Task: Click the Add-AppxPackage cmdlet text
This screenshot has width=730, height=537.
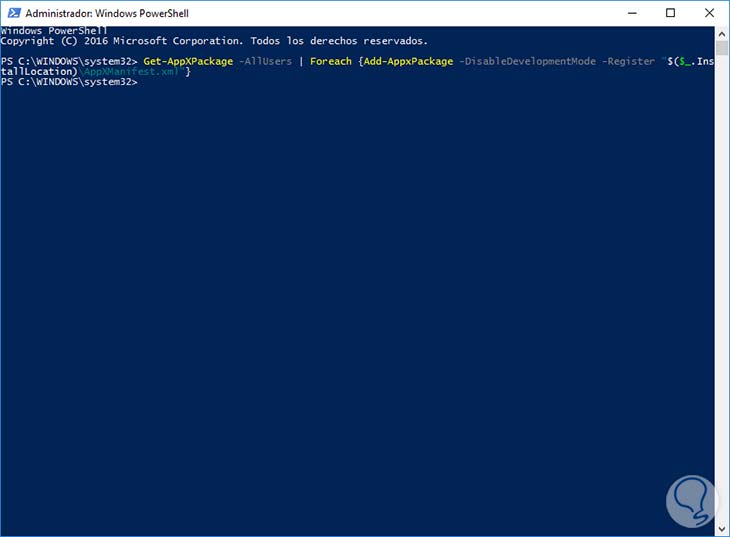Action: tap(405, 61)
